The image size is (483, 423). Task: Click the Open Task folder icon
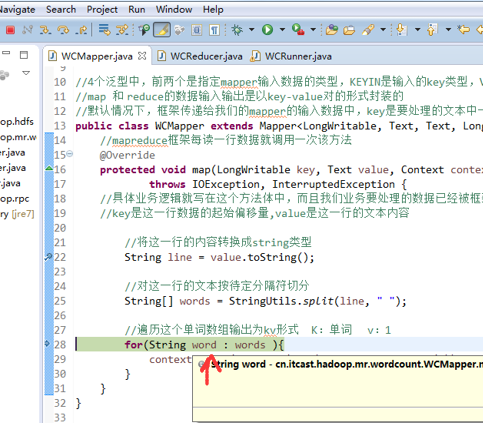pyautogui.click(x=349, y=30)
